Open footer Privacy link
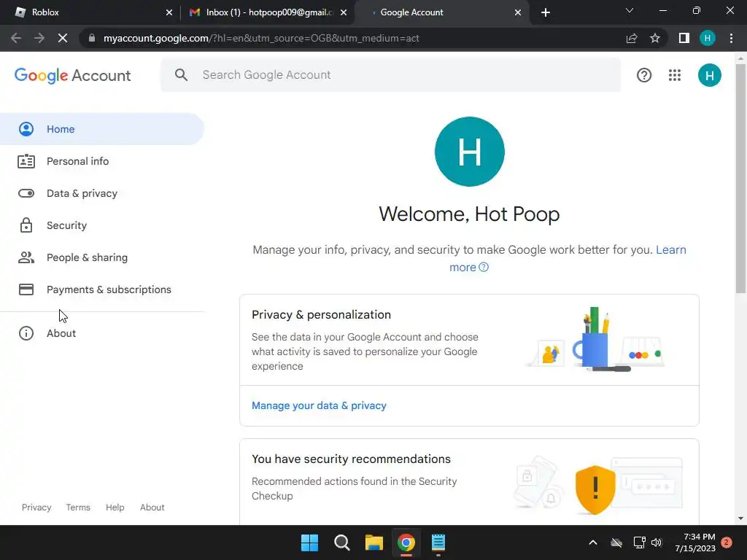747x560 pixels. (36, 507)
